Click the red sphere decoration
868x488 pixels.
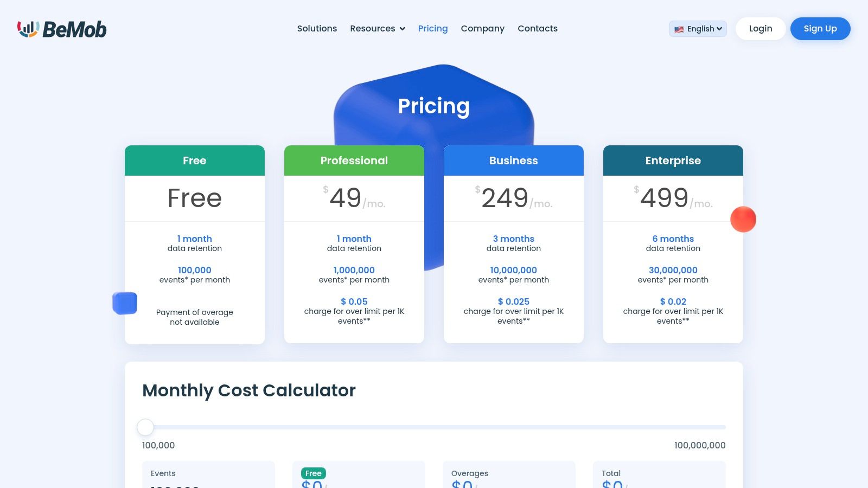click(743, 219)
